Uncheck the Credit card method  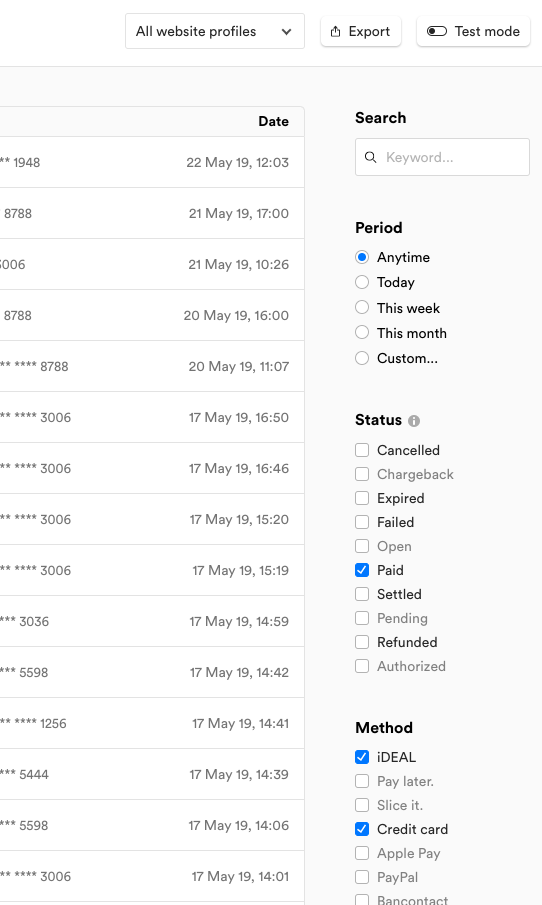pyautogui.click(x=362, y=829)
